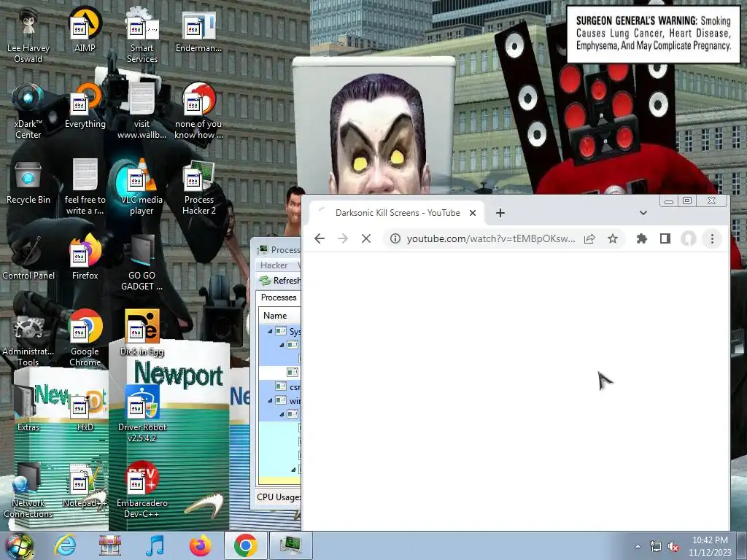Collapse the 'win' process tree node
The image size is (747, 560).
270,401
